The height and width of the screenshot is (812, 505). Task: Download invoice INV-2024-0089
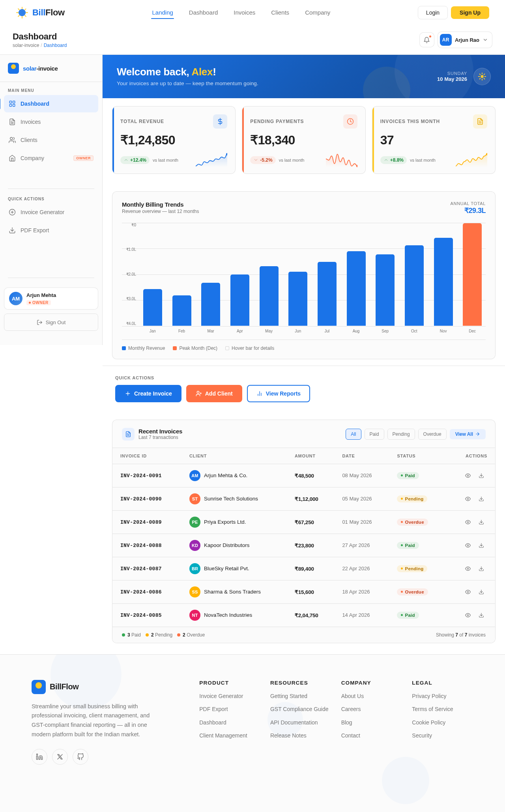click(x=481, y=522)
